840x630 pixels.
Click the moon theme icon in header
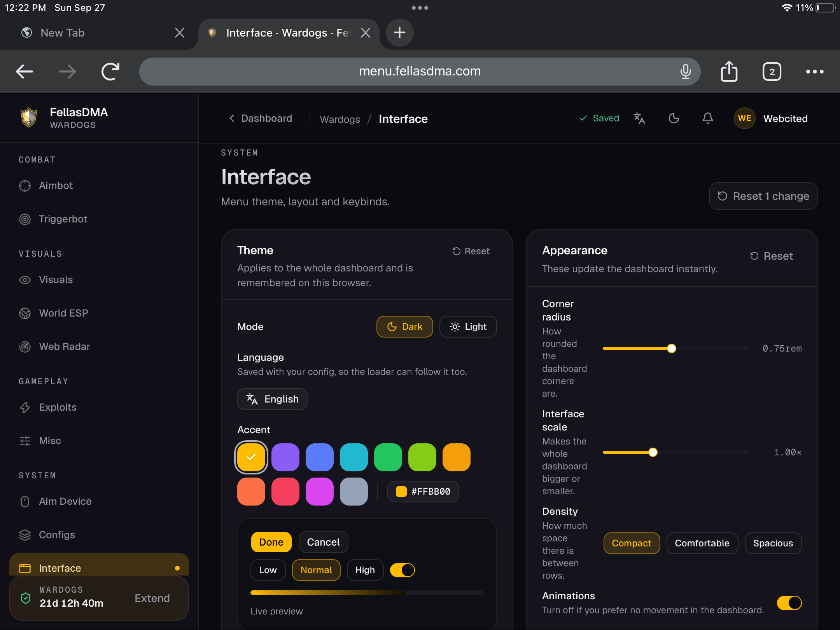[674, 118]
